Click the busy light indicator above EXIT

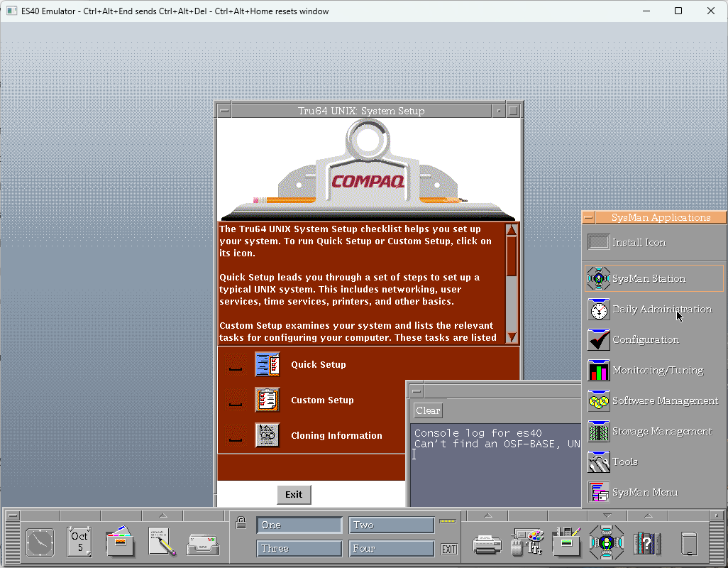[448, 521]
